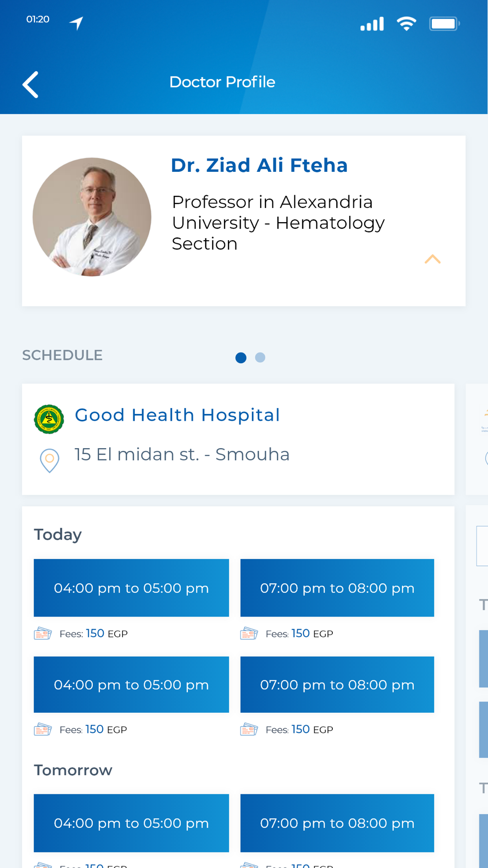488x868 pixels.
Task: Pick tomorrow's 04:00 pm to 05:00 pm slot
Action: (x=131, y=823)
